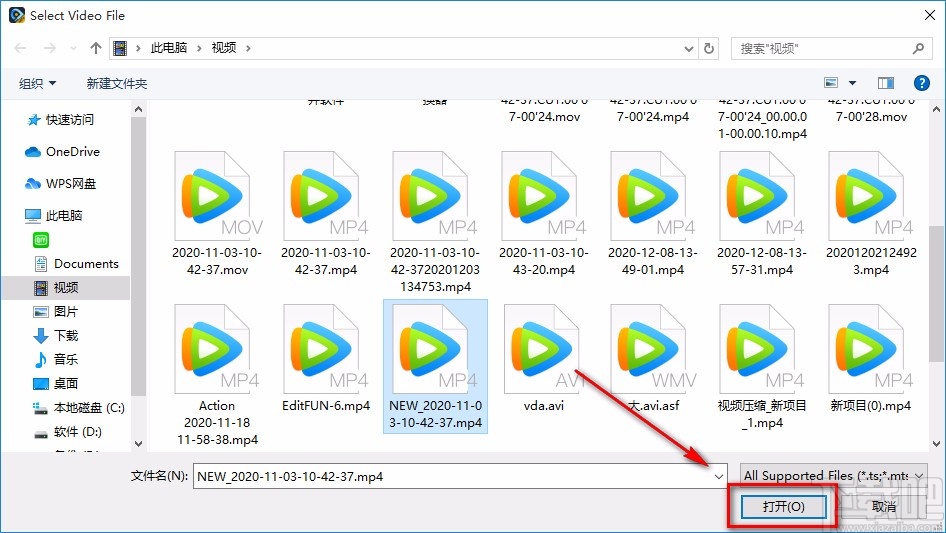Select NEW_2020-11-03-10-42-37.mp4 file icon
The width and height of the screenshot is (946, 533).
[x=435, y=366]
